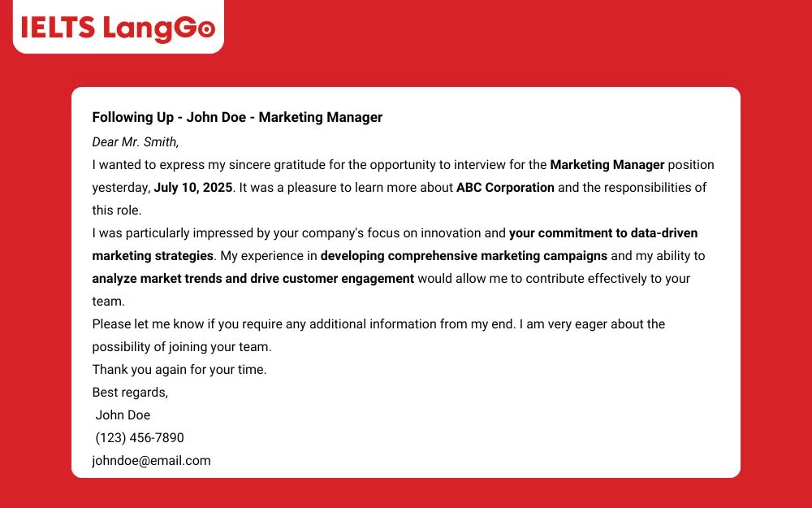This screenshot has height=508, width=812.
Task: Click the 'Dear Mr. Smith,' greeting
Action: 135,141
